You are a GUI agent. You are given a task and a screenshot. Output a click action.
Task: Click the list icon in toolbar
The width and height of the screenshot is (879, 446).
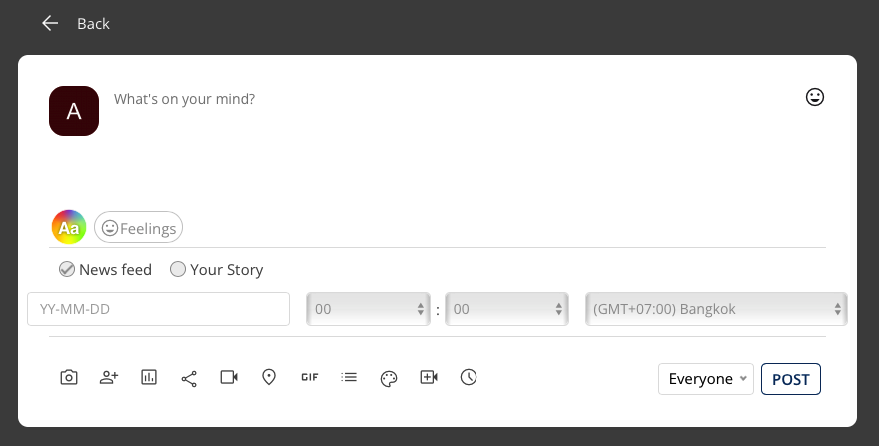pos(349,377)
